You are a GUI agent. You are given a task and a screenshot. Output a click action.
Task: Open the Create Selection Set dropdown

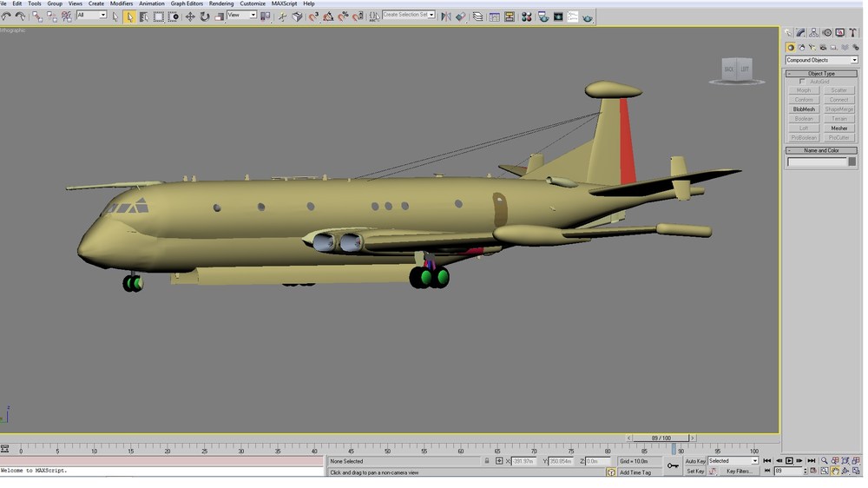point(409,15)
